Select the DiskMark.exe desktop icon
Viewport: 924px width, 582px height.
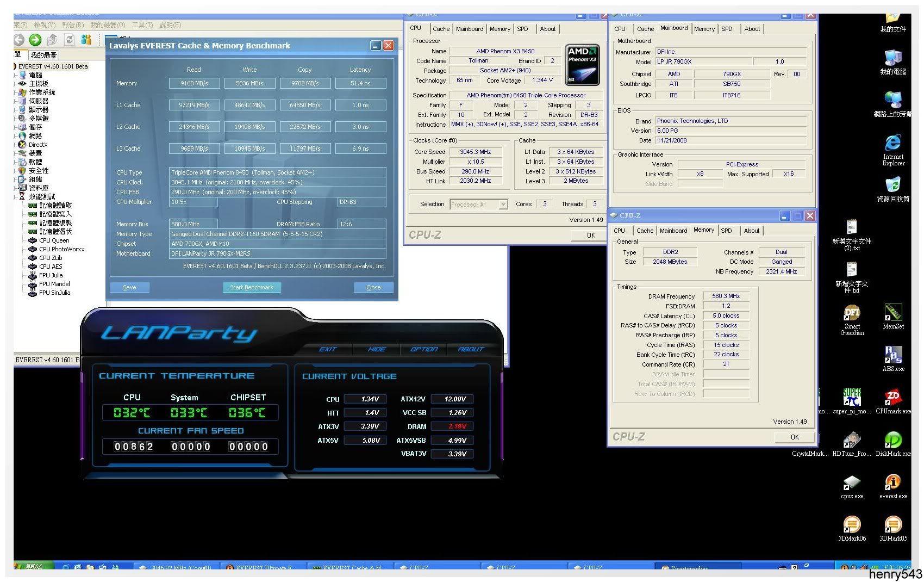point(893,444)
